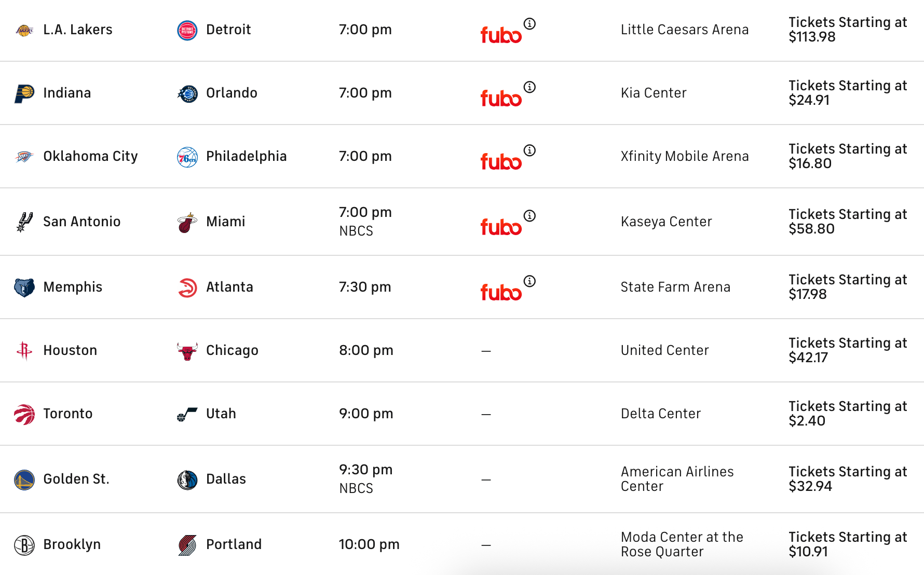This screenshot has height=575, width=924.
Task: Open fubo stream link for Indiana–Orlando game
Action: tap(500, 98)
